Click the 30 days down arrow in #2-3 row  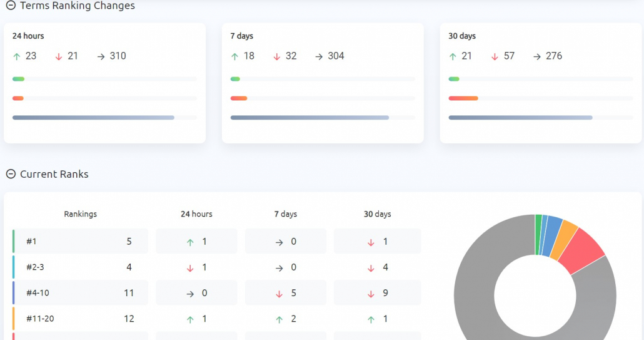point(371,268)
